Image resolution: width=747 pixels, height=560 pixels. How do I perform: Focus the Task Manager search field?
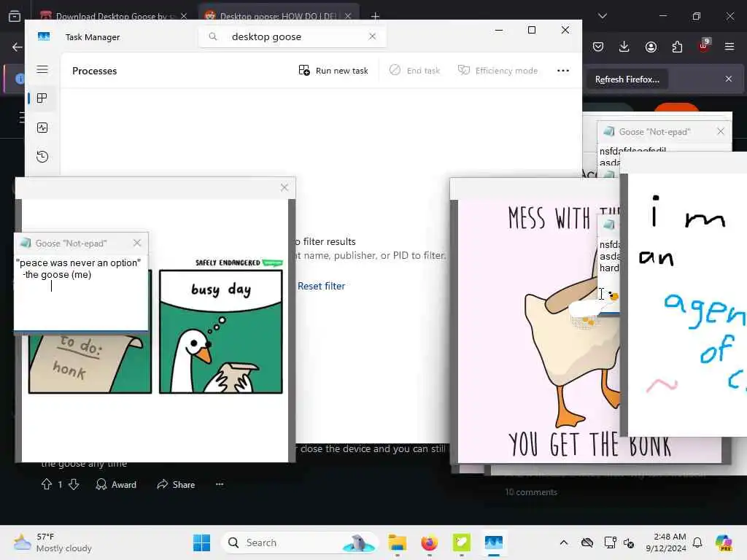click(x=292, y=36)
